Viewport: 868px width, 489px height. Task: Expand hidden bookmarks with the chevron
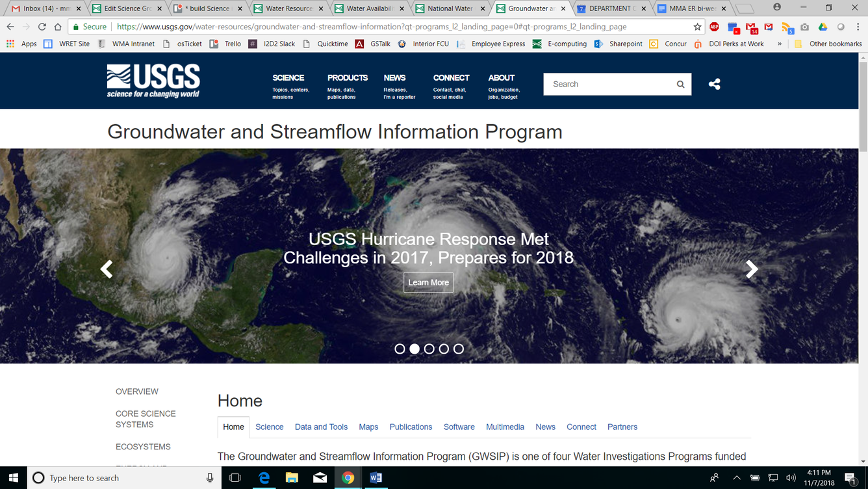click(x=779, y=44)
